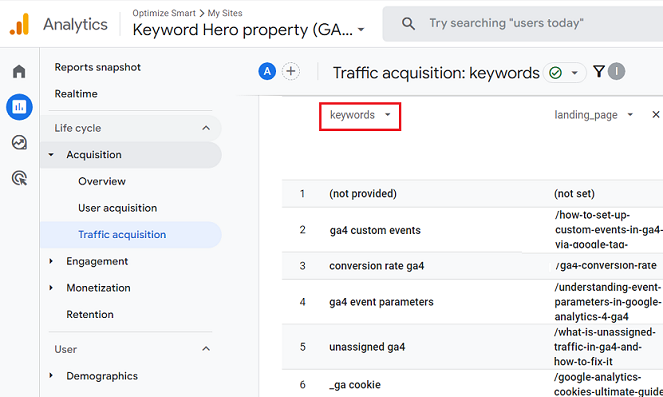Click the 'unassigned ga4' keyword
This screenshot has width=663, height=397.
367,347
